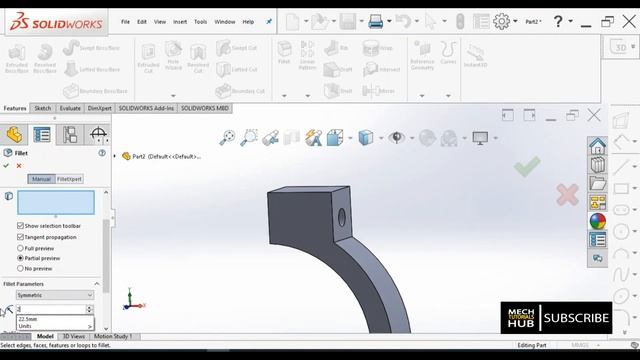Cancel fillet with red X in PropertyManager
This screenshot has width=640, height=360.
click(x=19, y=165)
